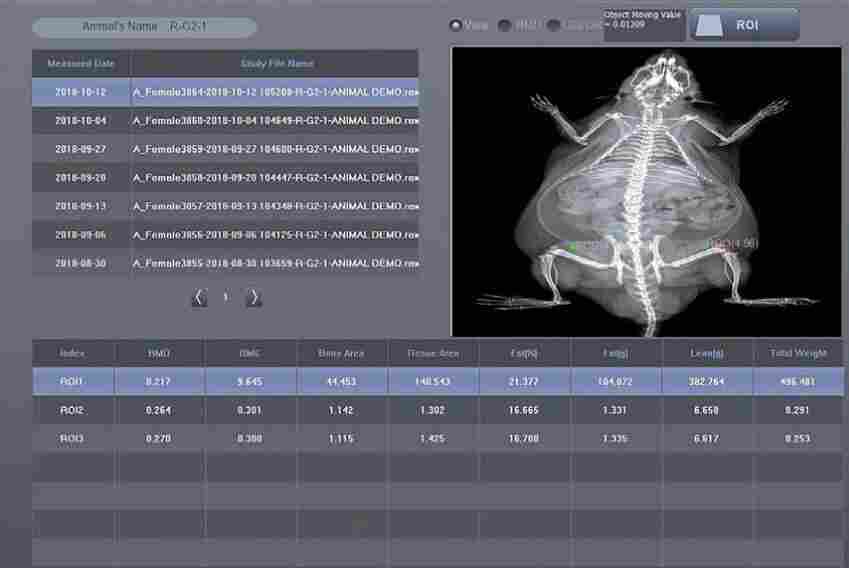849x568 pixels.
Task: Click the Study File Name column header
Action: click(276, 64)
